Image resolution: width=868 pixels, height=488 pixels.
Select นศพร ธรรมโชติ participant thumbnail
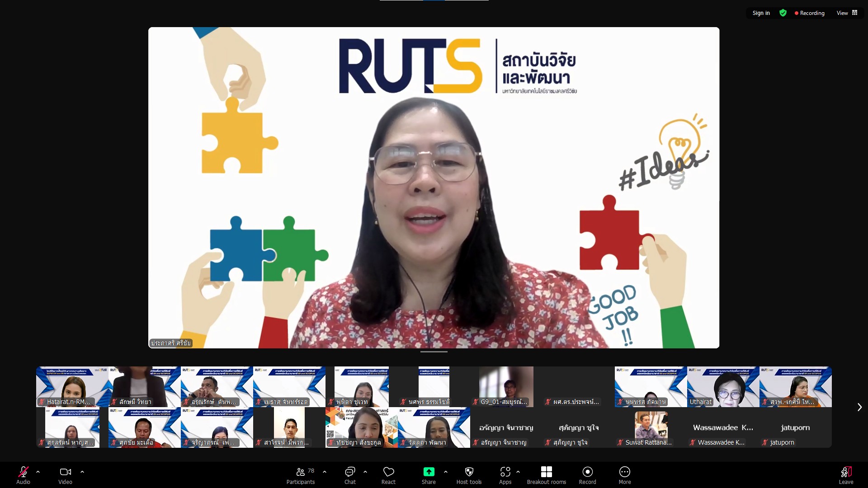[x=434, y=387]
